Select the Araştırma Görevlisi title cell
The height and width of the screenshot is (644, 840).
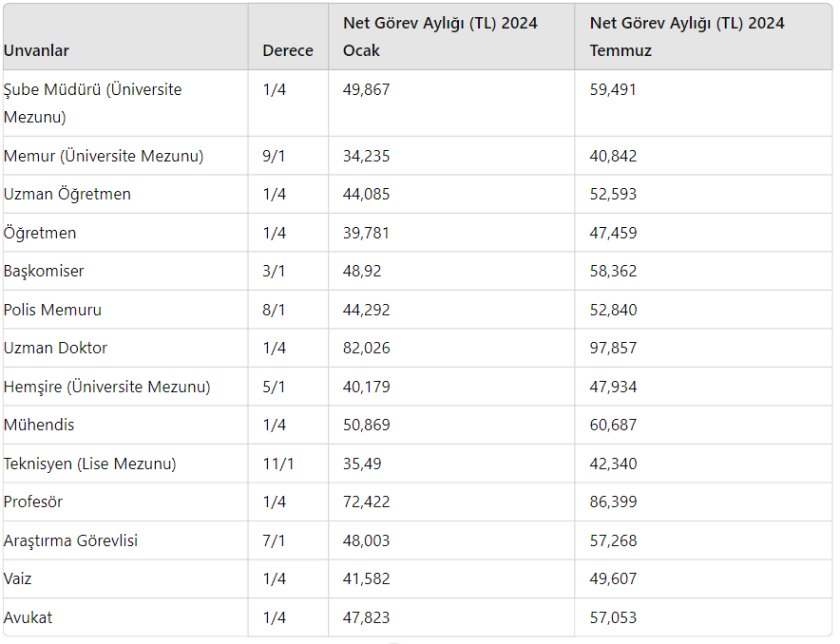tap(71, 541)
